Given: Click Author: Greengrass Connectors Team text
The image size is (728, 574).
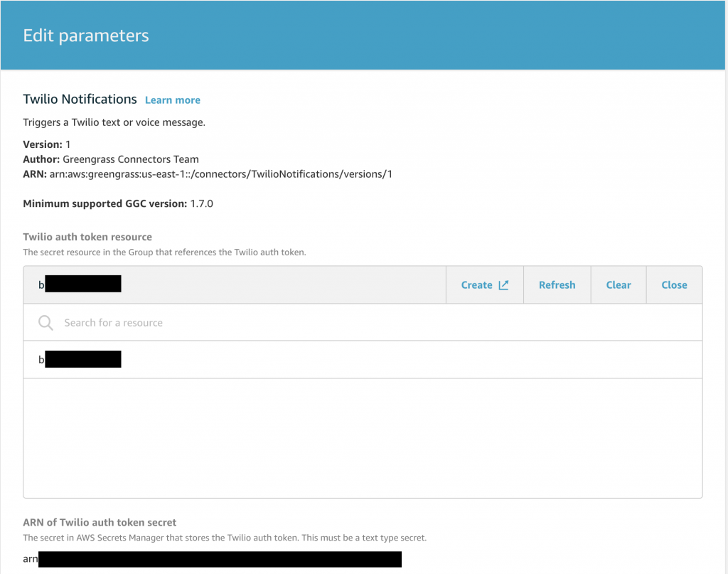Looking at the screenshot, I should coord(111,159).
